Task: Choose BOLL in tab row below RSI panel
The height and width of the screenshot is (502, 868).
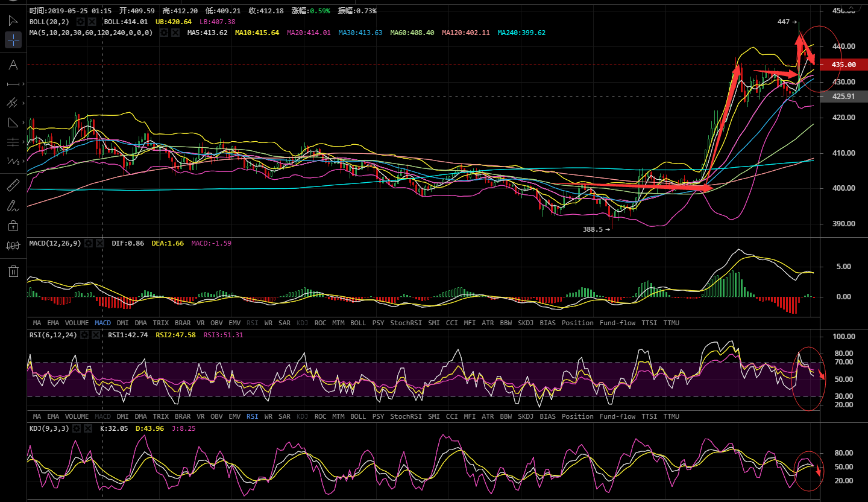Action: 358,416
